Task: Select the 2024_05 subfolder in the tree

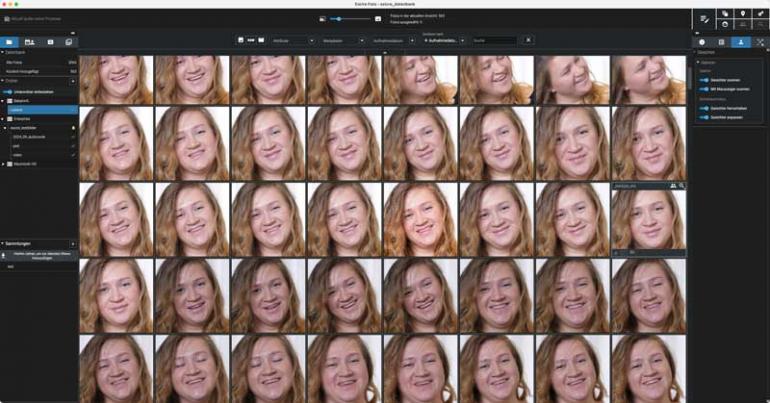Action: tap(29, 137)
